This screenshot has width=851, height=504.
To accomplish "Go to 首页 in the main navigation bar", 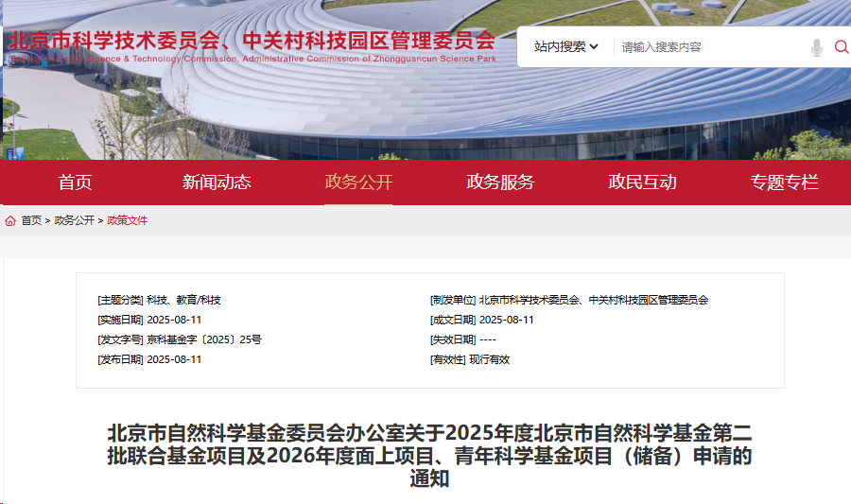I will pyautogui.click(x=75, y=182).
